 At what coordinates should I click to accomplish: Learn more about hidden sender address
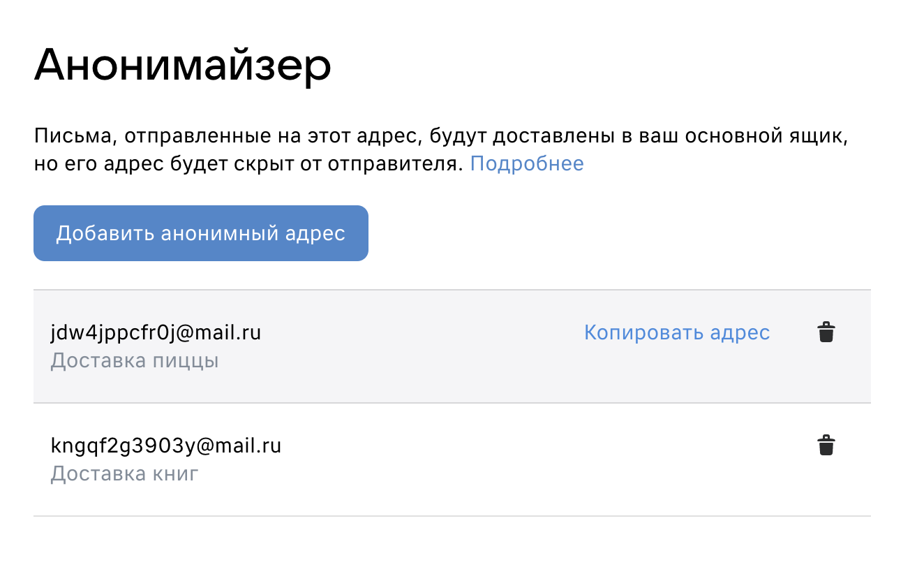coord(527,163)
